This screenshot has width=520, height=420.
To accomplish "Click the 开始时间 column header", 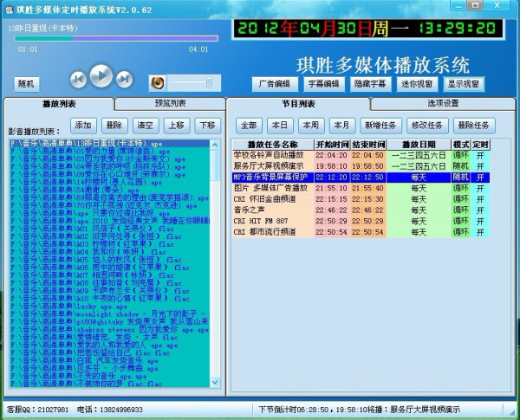I will [x=332, y=145].
